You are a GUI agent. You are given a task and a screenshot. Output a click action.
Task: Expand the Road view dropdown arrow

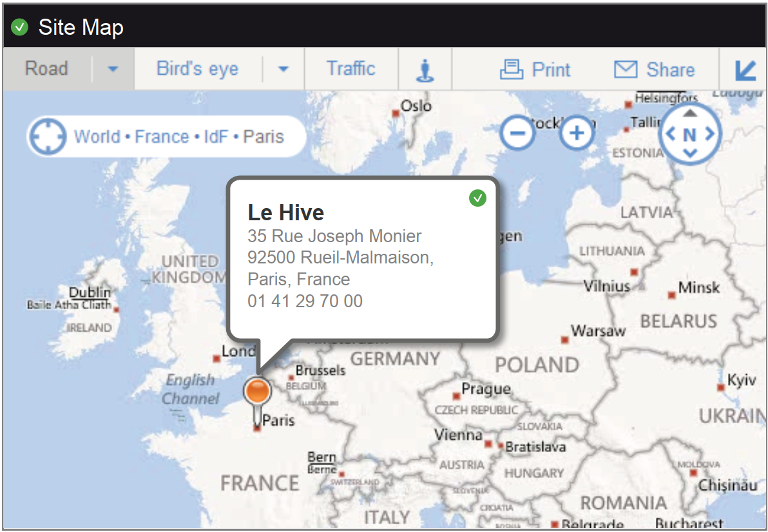point(113,69)
